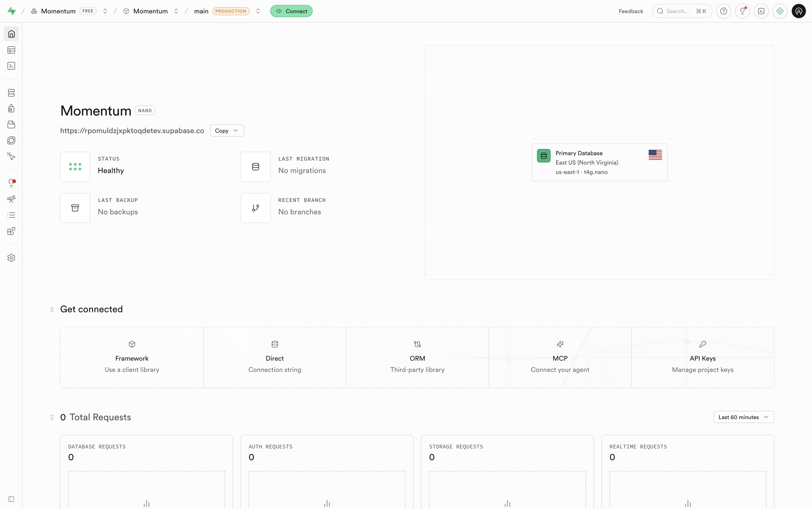The image size is (812, 509).
Task: Click the Recent Branch git icon
Action: pyautogui.click(x=256, y=208)
